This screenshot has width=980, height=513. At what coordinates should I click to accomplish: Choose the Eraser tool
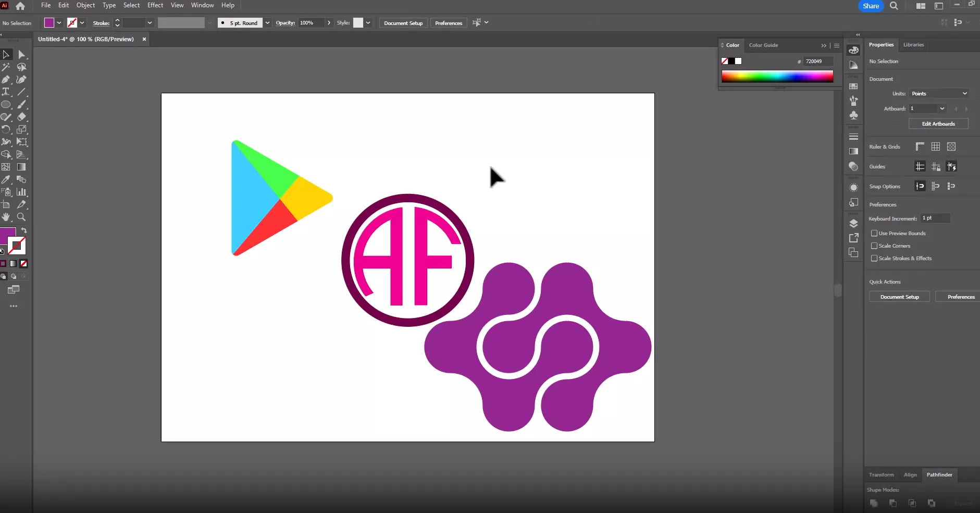pyautogui.click(x=21, y=117)
